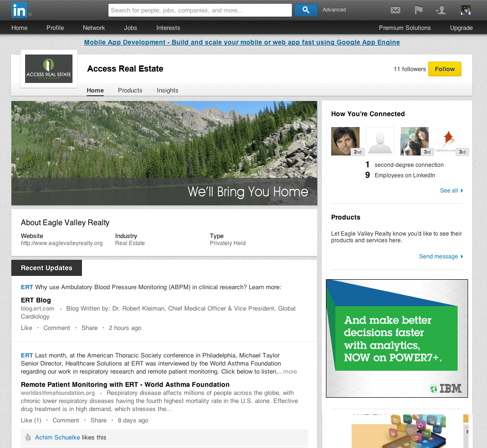Like the ERT Blog update
Image resolution: width=487 pixels, height=448 pixels.
tap(27, 328)
